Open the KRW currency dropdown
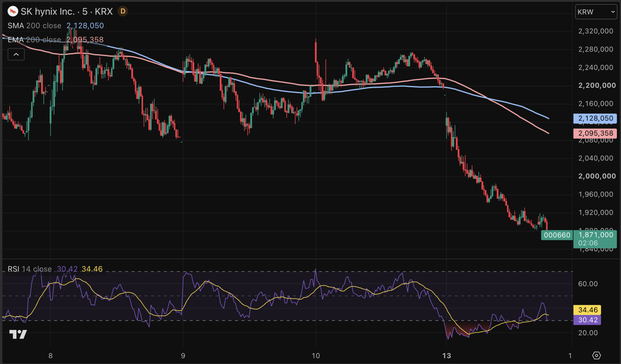The height and width of the screenshot is (364, 621). [x=596, y=12]
